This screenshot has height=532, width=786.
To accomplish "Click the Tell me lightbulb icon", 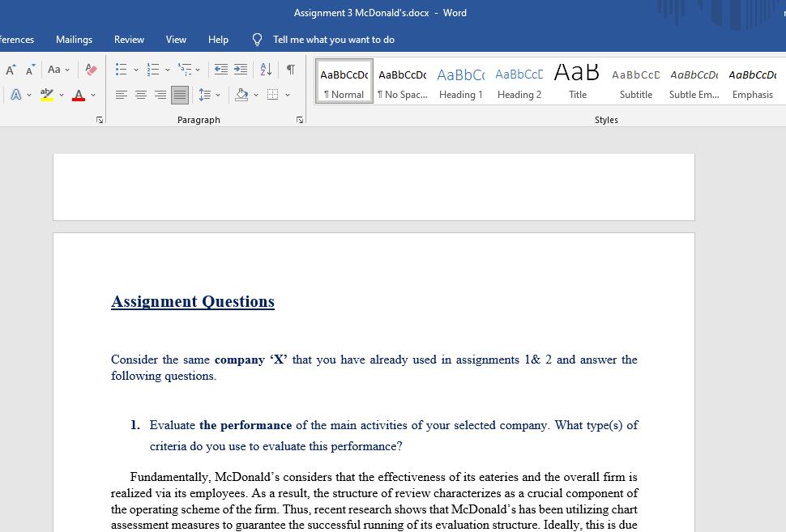I will (257, 40).
